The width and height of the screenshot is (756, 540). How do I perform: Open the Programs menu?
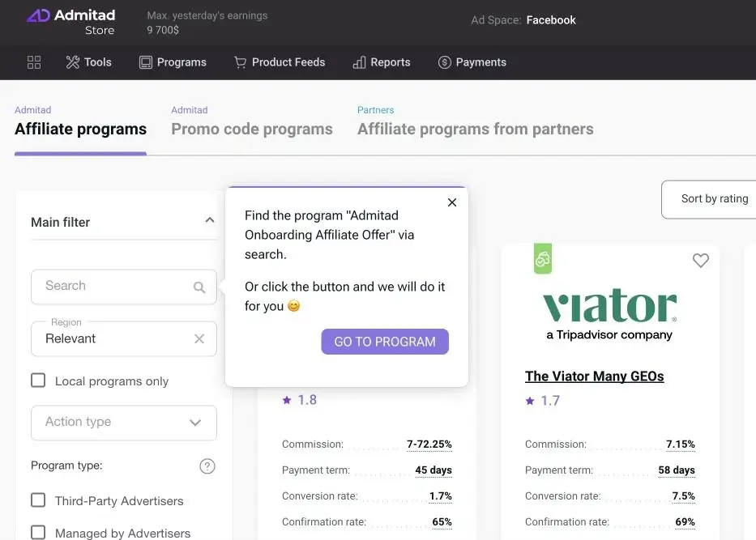click(173, 62)
